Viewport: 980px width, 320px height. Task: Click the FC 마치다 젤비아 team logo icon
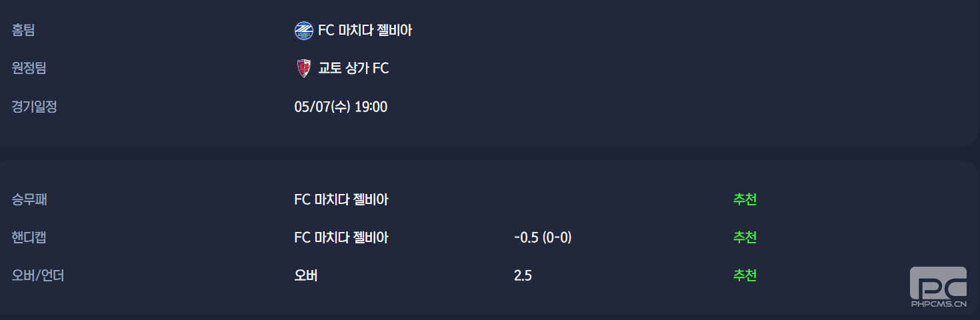[x=303, y=31]
